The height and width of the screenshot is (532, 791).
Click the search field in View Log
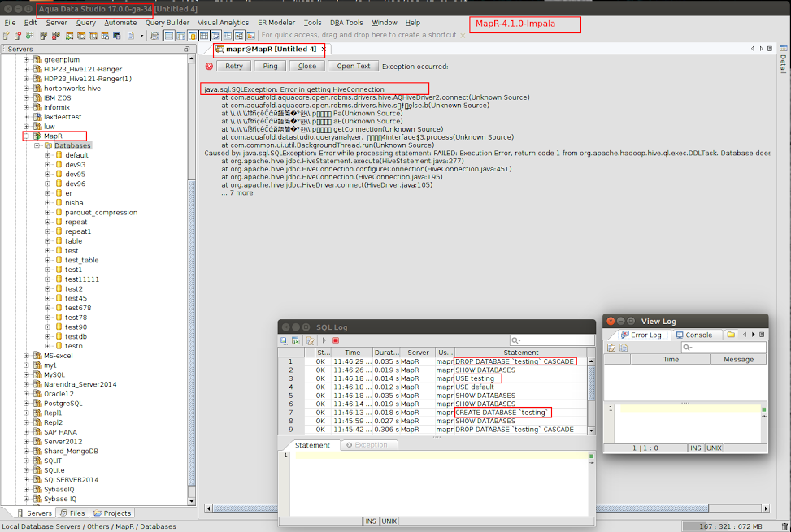pos(724,347)
